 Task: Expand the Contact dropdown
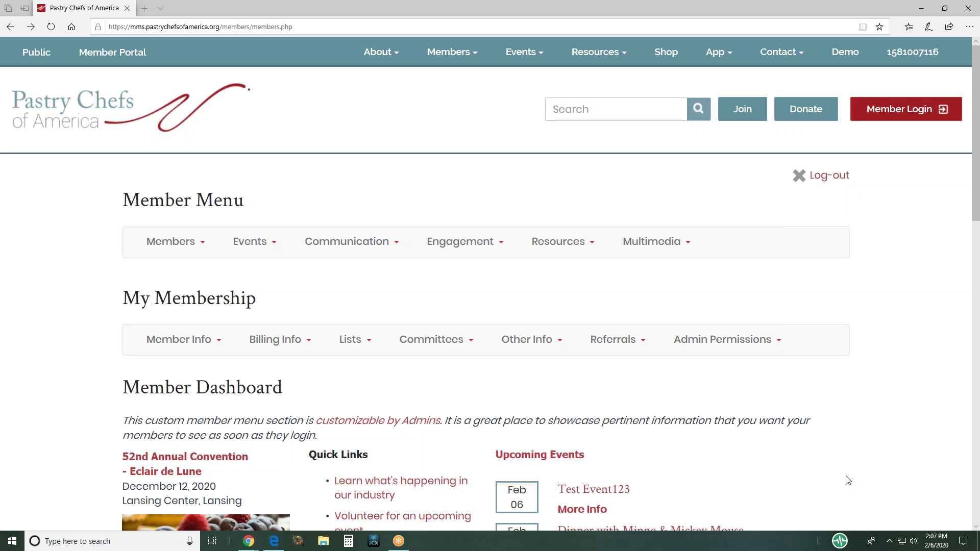pos(781,52)
